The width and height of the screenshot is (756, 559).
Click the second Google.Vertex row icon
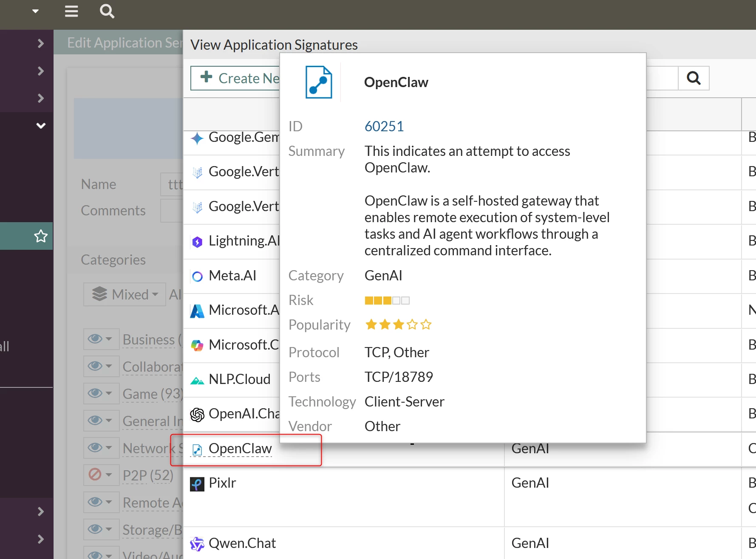pyautogui.click(x=197, y=207)
